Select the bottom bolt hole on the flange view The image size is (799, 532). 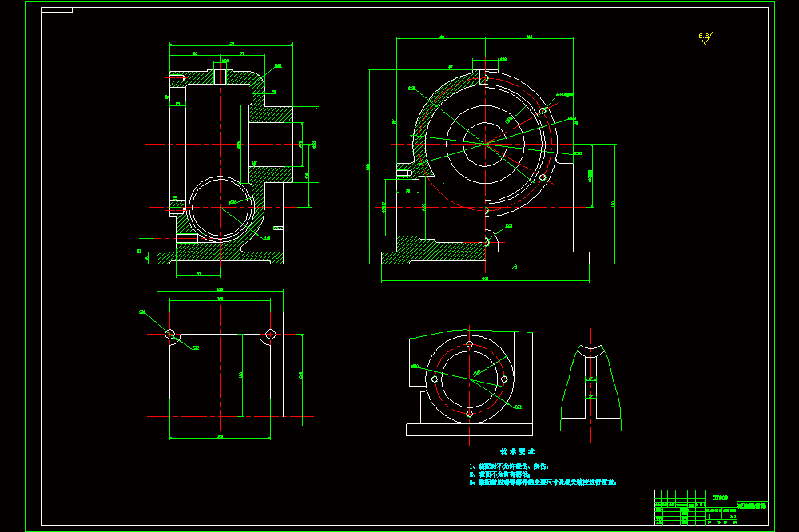469,414
